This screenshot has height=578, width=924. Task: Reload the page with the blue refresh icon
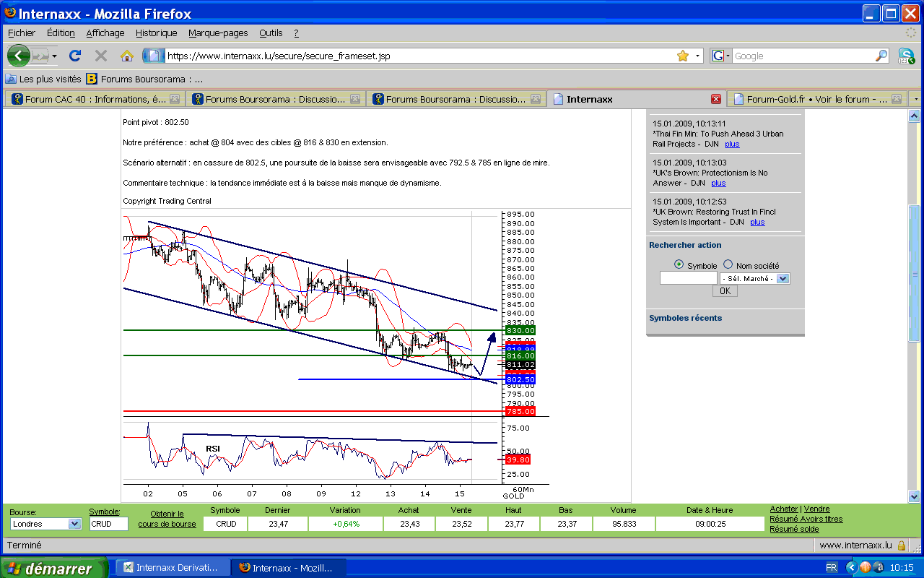point(74,56)
